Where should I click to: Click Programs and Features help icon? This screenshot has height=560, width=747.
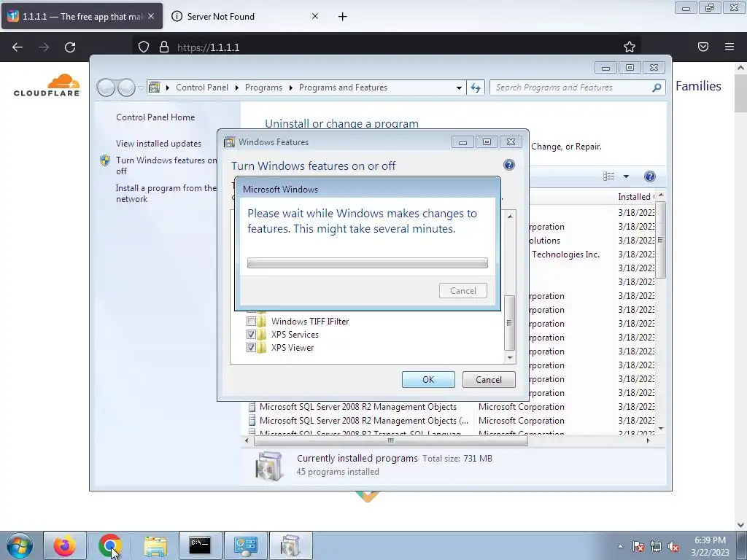point(649,176)
